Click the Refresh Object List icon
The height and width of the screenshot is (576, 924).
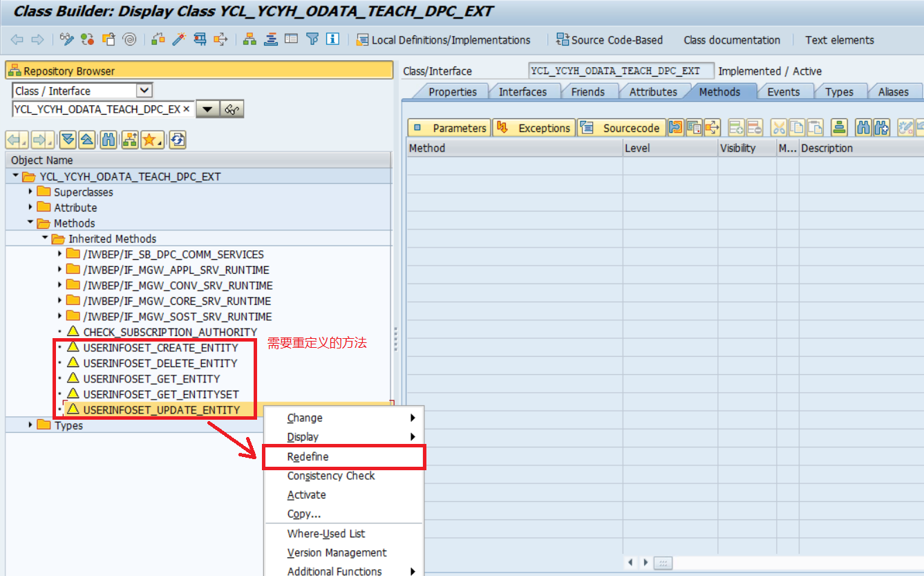[x=178, y=140]
